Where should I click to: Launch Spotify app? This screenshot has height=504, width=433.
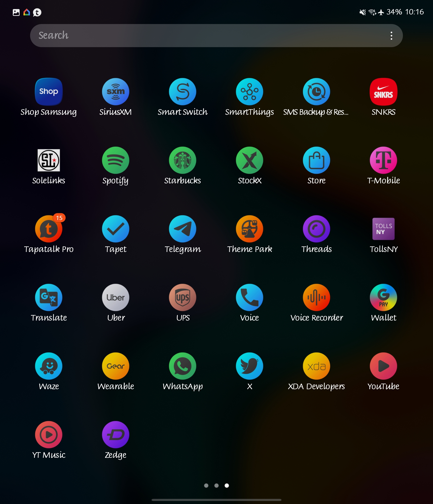115,160
